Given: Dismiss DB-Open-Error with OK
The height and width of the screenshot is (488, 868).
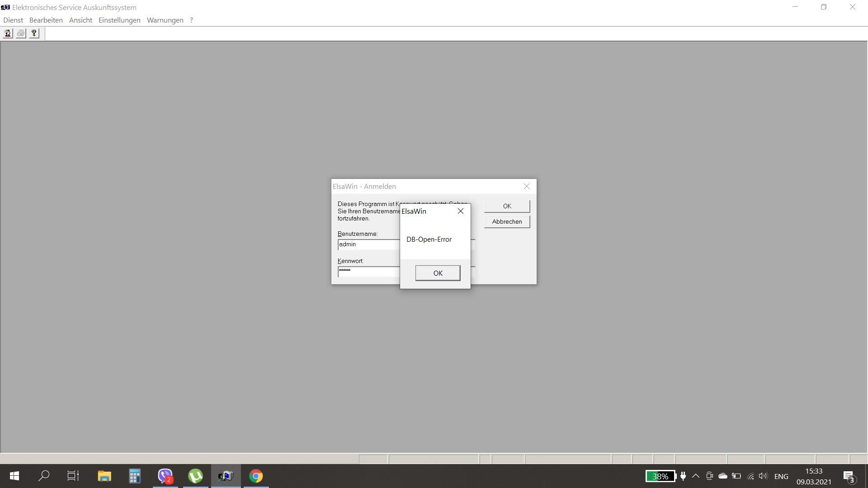Looking at the screenshot, I should click(x=438, y=273).
